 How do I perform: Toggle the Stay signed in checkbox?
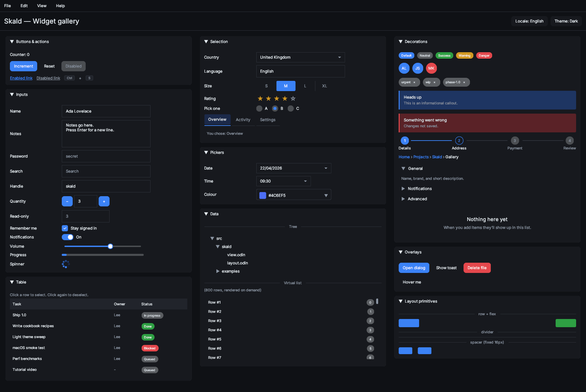[65, 228]
